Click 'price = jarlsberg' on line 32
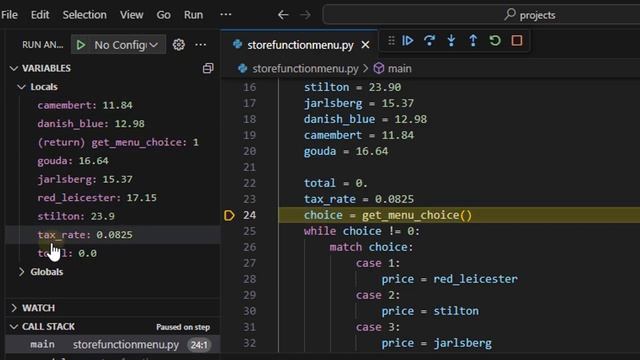The height and width of the screenshot is (360, 640). click(x=436, y=343)
